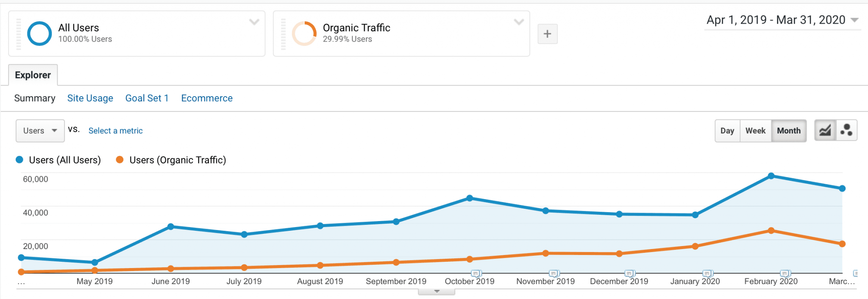Click the February 2020 All Users data point
The height and width of the screenshot is (299, 868).
(771, 176)
